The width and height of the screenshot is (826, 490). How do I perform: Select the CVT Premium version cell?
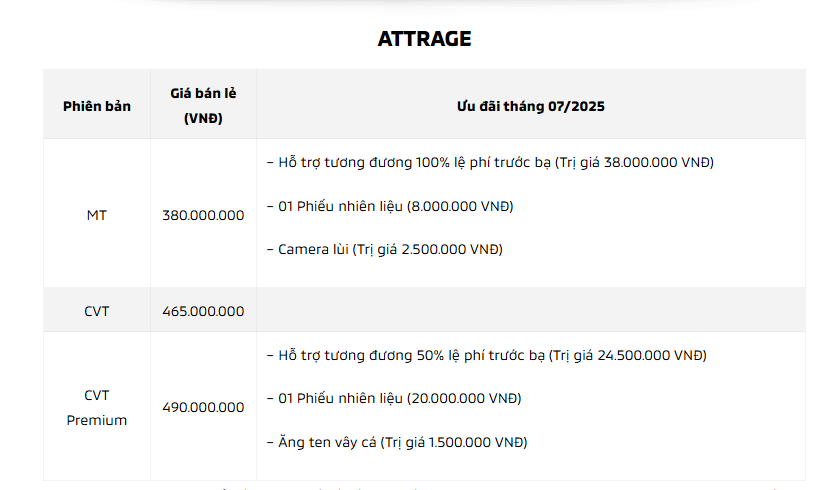pyautogui.click(x=97, y=407)
